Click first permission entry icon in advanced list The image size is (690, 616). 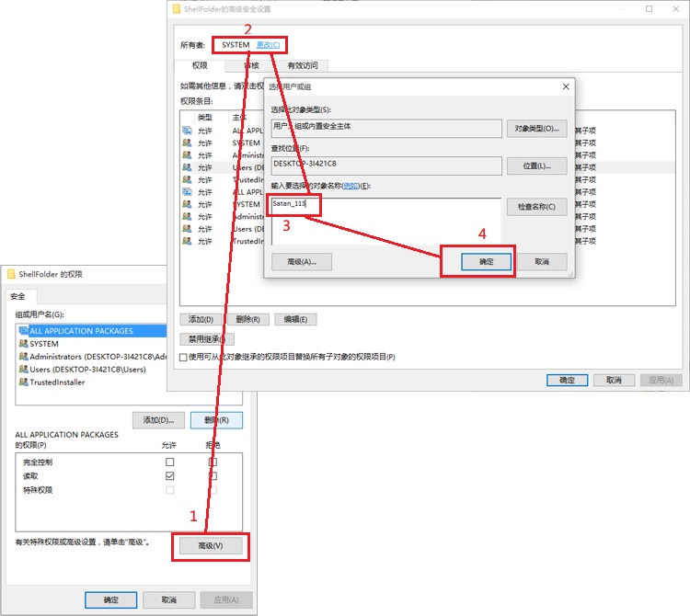click(187, 131)
